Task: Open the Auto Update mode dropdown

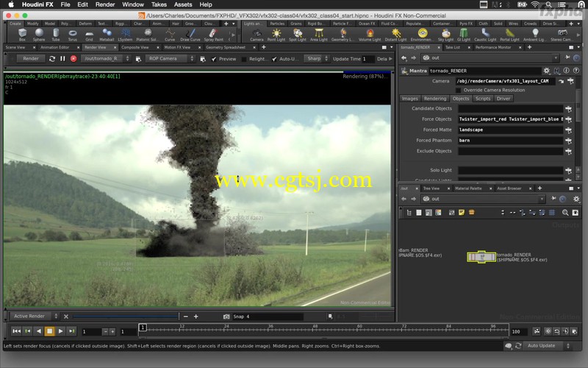Action: 547,345
